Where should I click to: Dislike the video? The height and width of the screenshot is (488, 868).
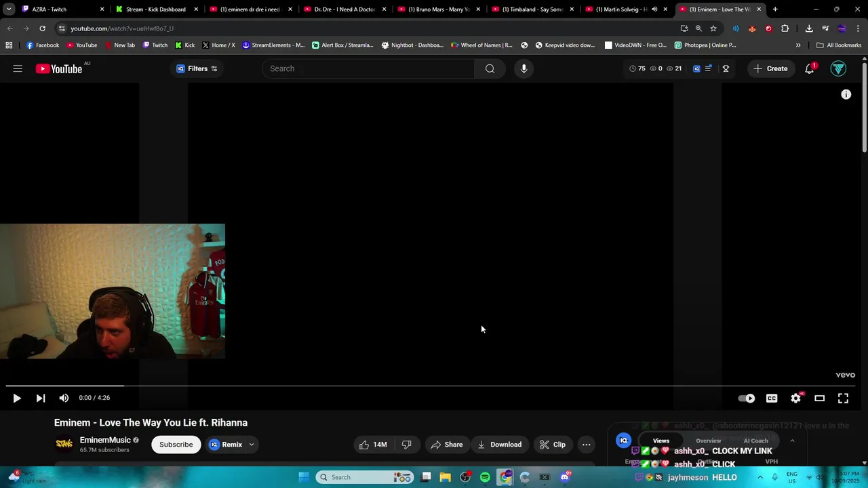tap(407, 445)
